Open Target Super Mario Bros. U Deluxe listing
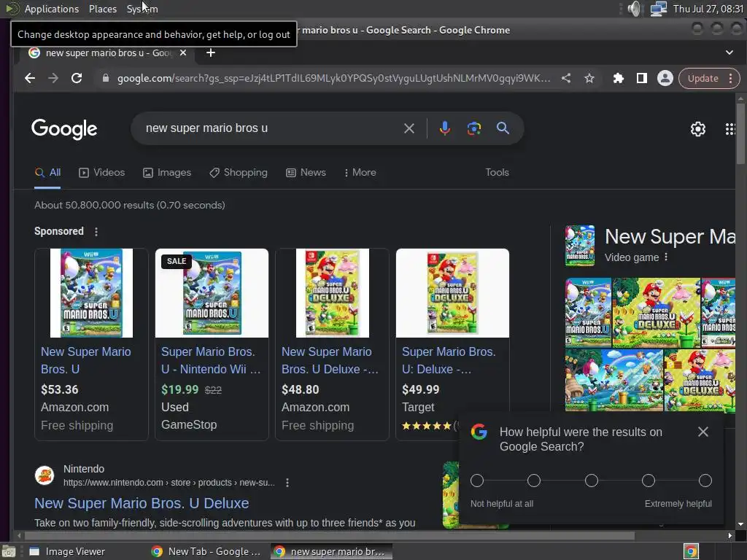The width and height of the screenshot is (747, 560). tap(449, 360)
